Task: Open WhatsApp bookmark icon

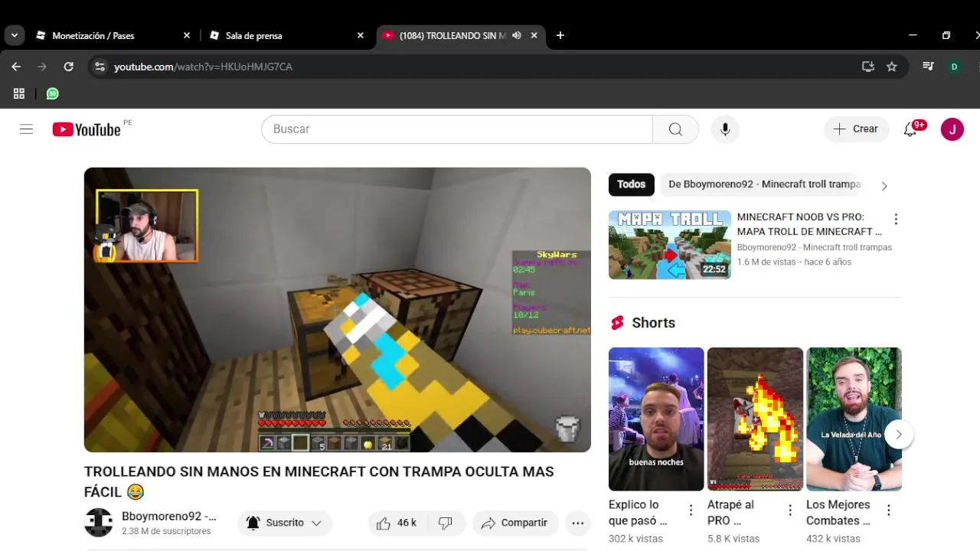Action: click(52, 93)
